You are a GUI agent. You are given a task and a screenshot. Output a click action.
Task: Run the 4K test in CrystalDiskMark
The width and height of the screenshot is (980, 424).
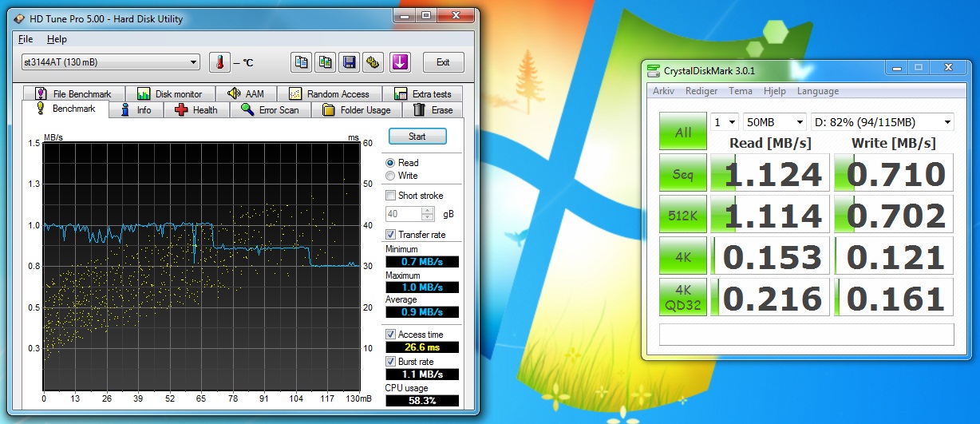pos(683,256)
